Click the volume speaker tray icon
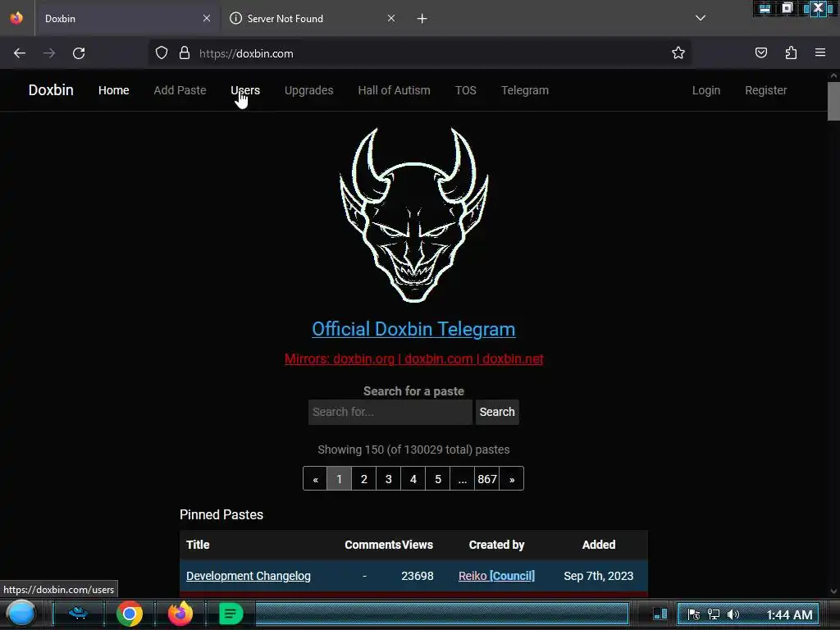 tap(733, 614)
